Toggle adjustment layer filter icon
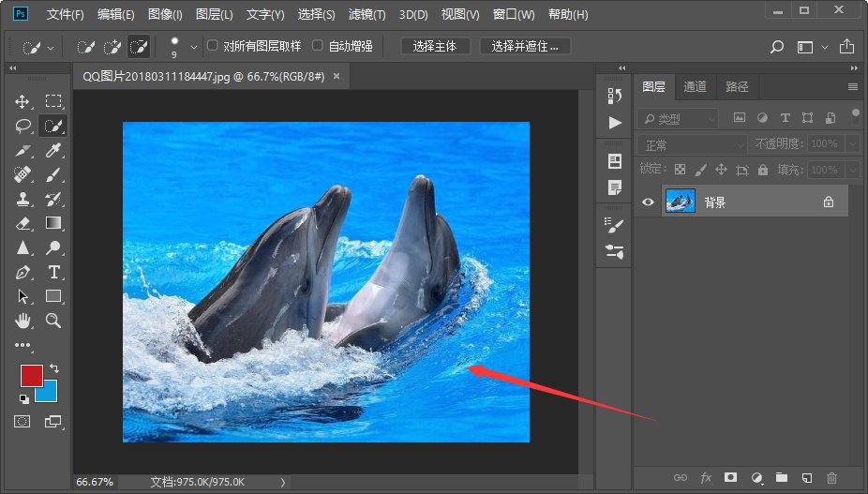Screen dimensions: 868x494 coord(762,117)
